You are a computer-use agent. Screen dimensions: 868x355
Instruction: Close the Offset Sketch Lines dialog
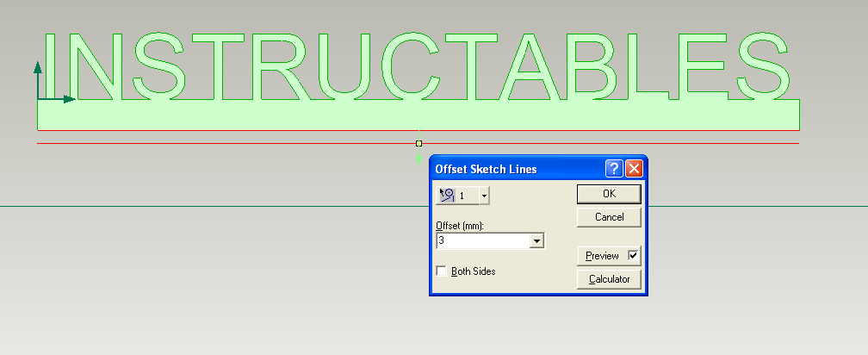[x=634, y=168]
